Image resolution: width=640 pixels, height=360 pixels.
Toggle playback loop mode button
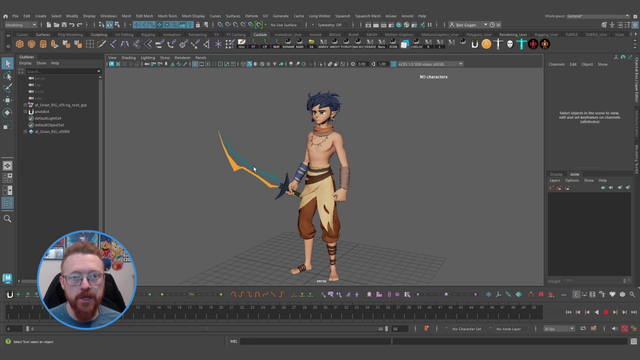click(x=583, y=329)
